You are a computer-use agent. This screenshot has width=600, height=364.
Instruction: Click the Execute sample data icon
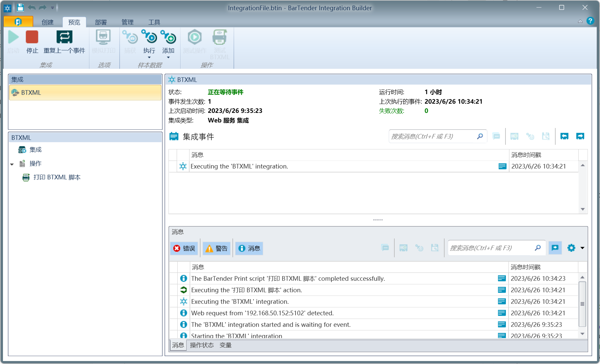pos(149,38)
